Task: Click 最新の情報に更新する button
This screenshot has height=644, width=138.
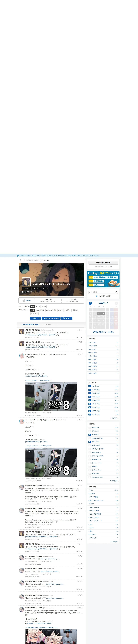Action: coord(103,263)
